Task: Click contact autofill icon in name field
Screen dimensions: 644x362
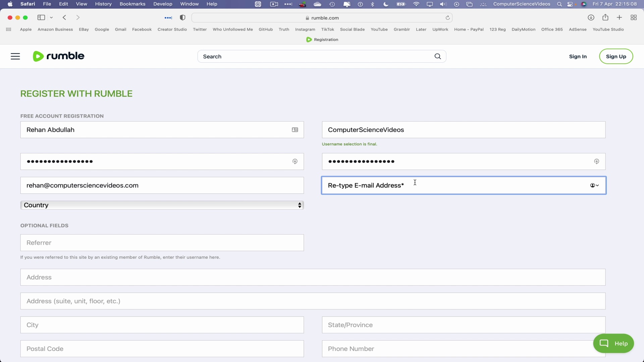Action: (295, 130)
